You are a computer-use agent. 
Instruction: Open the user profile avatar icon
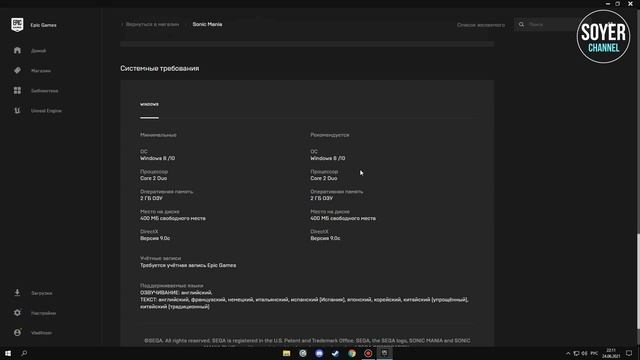[x=17, y=333]
